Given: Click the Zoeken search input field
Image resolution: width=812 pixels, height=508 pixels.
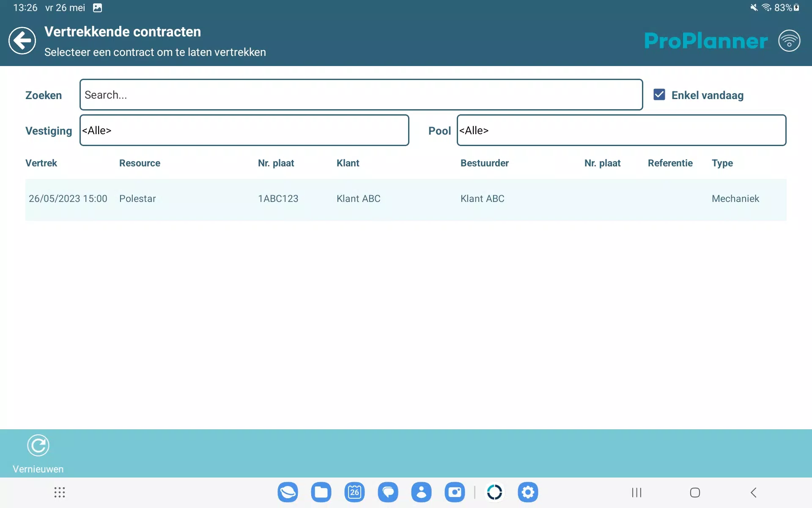Looking at the screenshot, I should [361, 94].
